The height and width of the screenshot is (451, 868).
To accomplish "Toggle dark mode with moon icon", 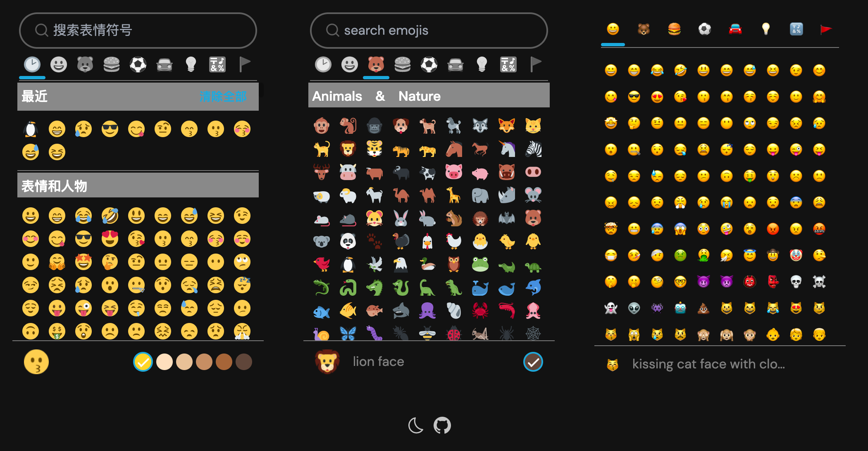I will tap(416, 425).
